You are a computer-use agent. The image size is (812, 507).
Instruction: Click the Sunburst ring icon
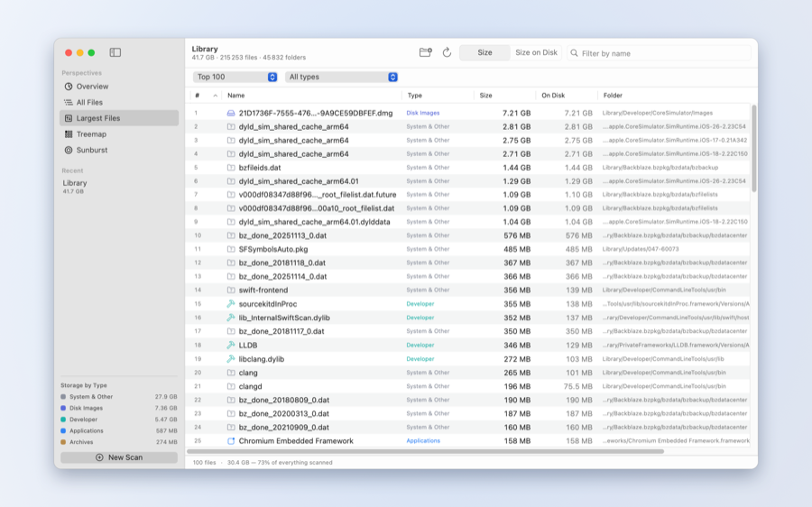tap(69, 150)
